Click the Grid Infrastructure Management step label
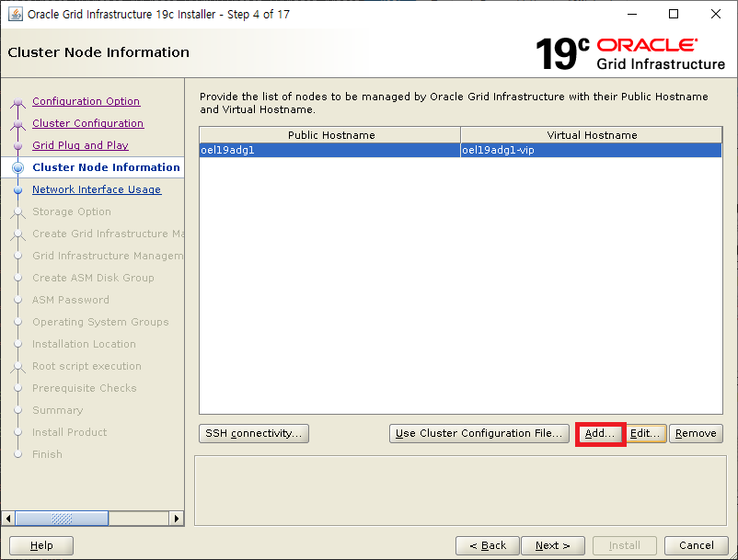This screenshot has height=560, width=738. pos(108,256)
